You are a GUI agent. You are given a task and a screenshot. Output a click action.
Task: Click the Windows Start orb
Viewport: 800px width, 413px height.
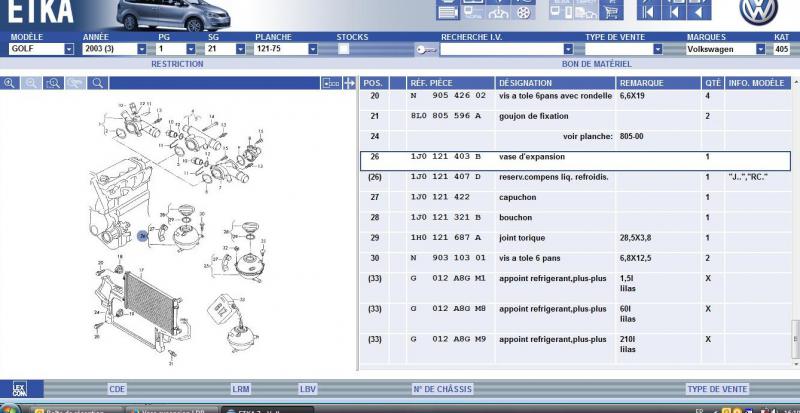click(x=10, y=410)
